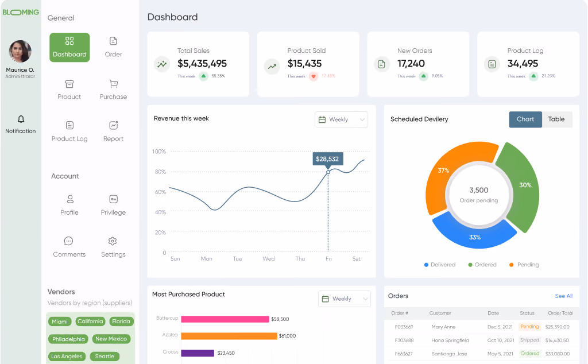
Task: Click order number F033669
Action: 404,327
